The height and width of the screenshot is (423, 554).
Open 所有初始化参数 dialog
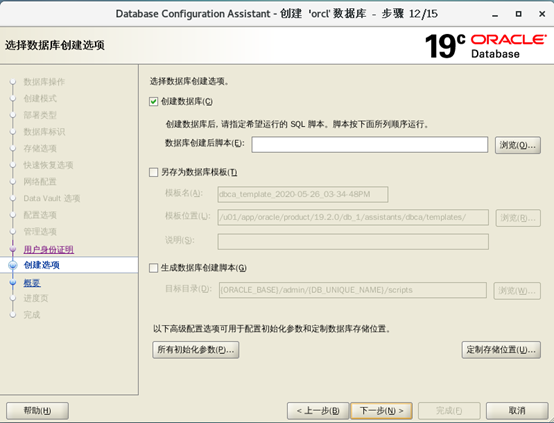pos(196,350)
